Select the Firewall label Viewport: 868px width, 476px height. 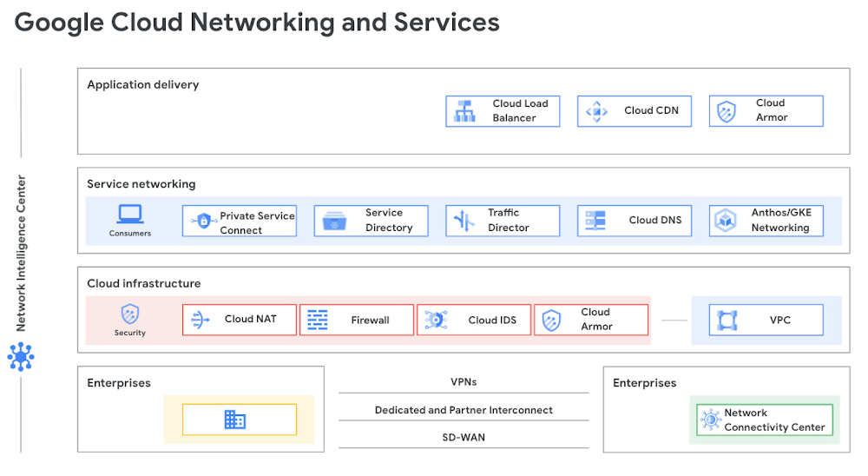click(x=370, y=320)
